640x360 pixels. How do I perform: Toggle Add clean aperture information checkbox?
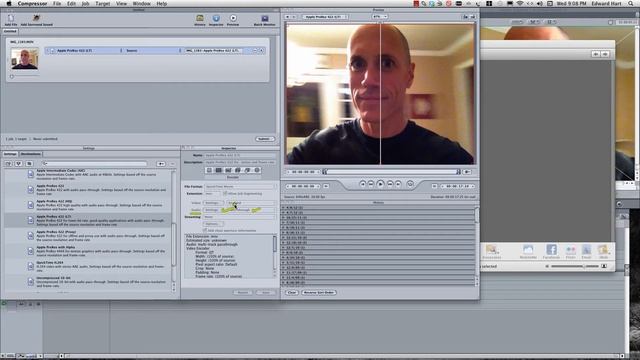click(205, 231)
